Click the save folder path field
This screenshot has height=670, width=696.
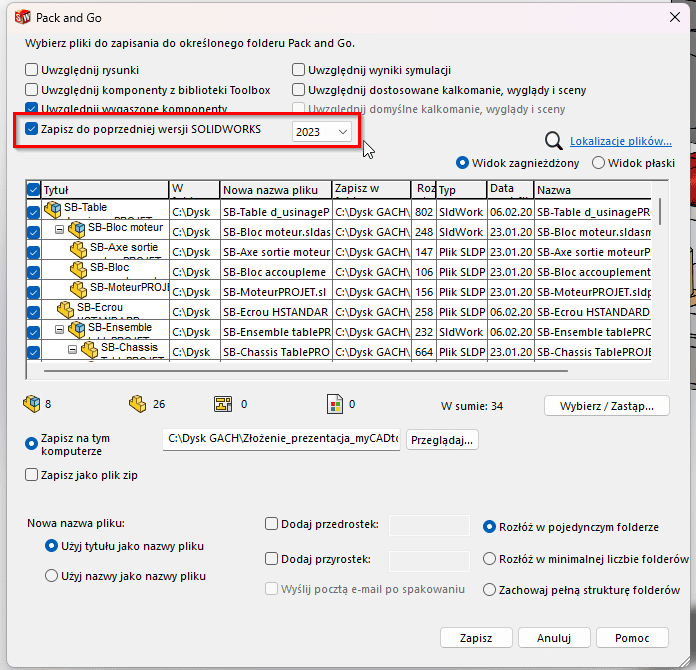(281, 439)
